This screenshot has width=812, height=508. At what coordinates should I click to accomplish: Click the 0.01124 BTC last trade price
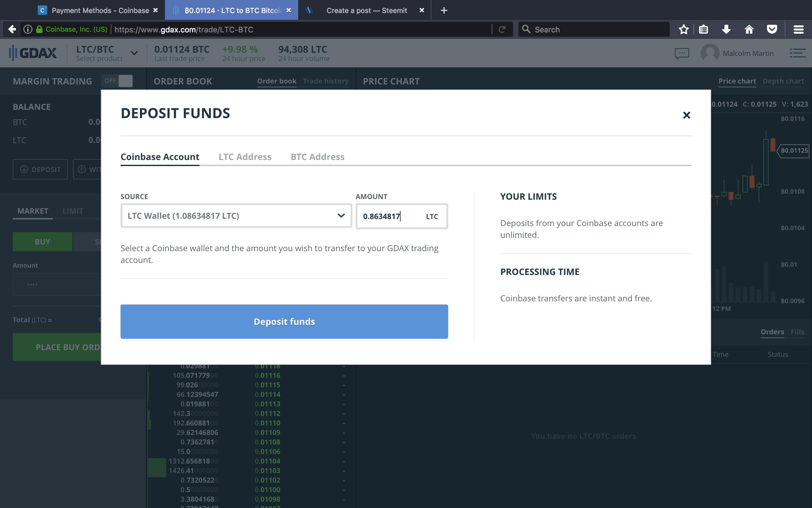coord(182,50)
